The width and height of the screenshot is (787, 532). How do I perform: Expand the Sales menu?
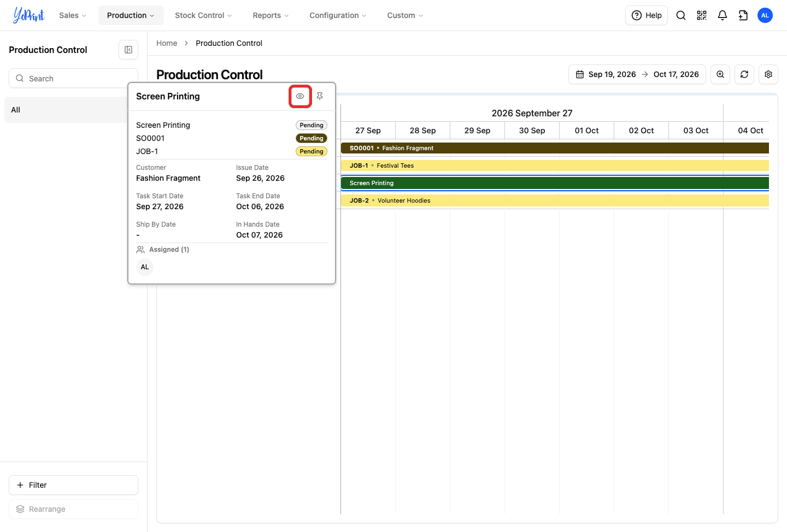73,15
